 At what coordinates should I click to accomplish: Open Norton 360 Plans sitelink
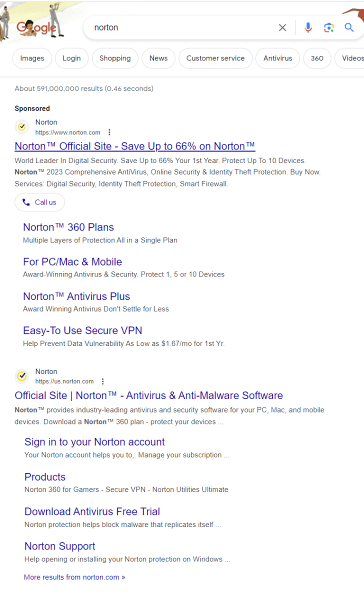click(x=68, y=227)
